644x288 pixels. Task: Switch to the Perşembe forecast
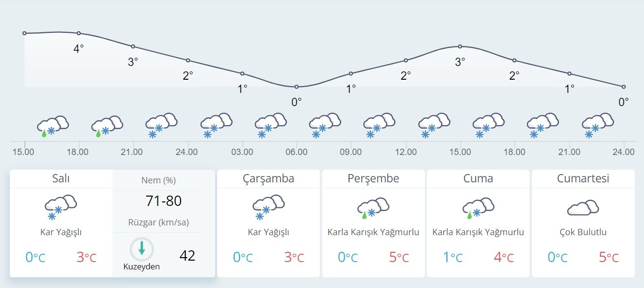pos(373,178)
